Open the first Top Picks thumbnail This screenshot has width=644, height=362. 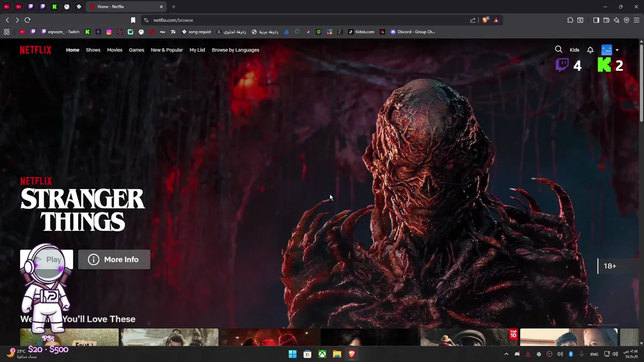[x=69, y=337]
